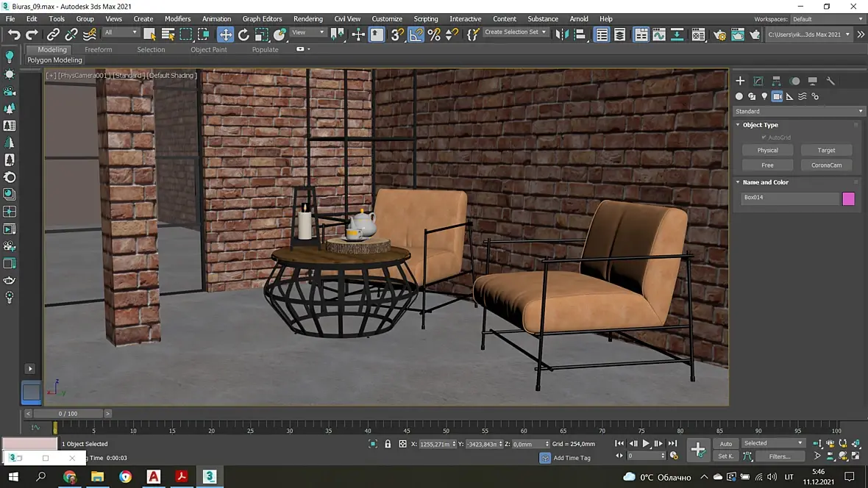Toggle the AutoGrid checkbox
This screenshot has width=868, height=488.
[x=764, y=137]
